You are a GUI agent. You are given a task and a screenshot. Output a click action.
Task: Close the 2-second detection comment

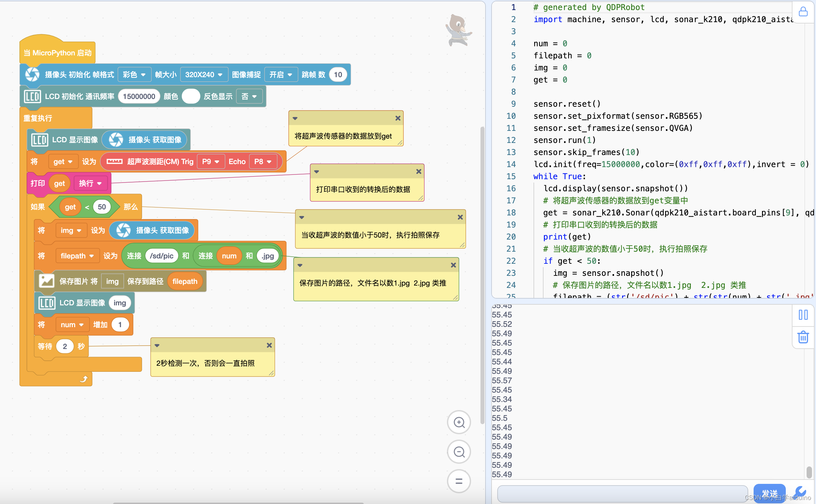[269, 345]
